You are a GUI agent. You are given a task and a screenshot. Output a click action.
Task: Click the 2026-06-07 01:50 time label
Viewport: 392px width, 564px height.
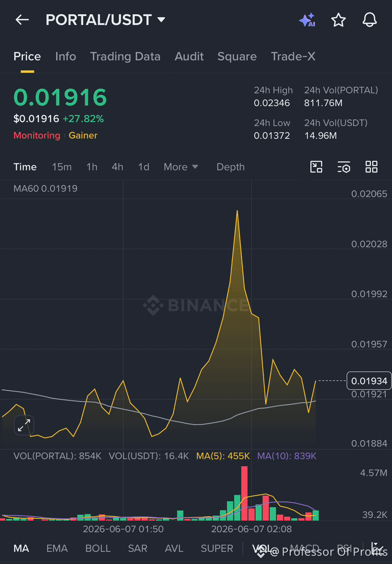[x=123, y=529]
